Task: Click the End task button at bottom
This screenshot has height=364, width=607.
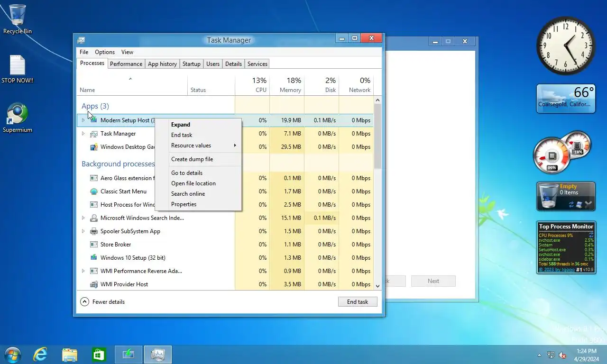Action: (358, 302)
